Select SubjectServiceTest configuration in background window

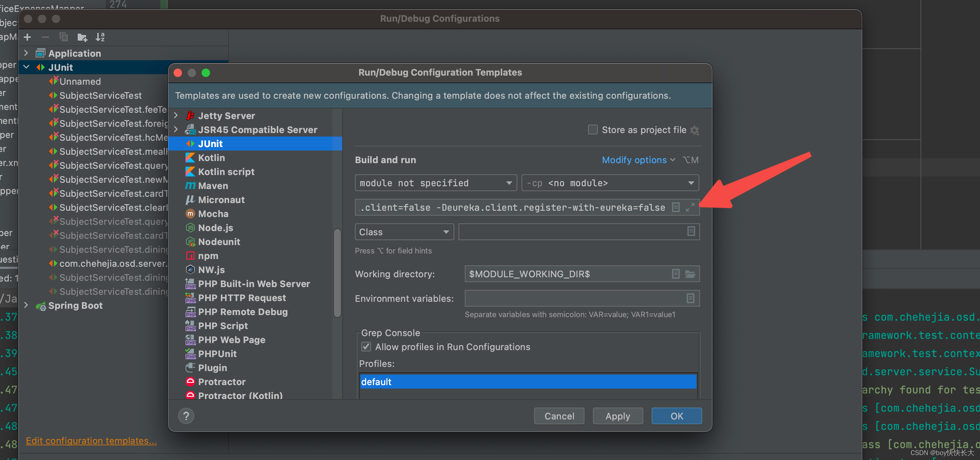pyautogui.click(x=100, y=95)
